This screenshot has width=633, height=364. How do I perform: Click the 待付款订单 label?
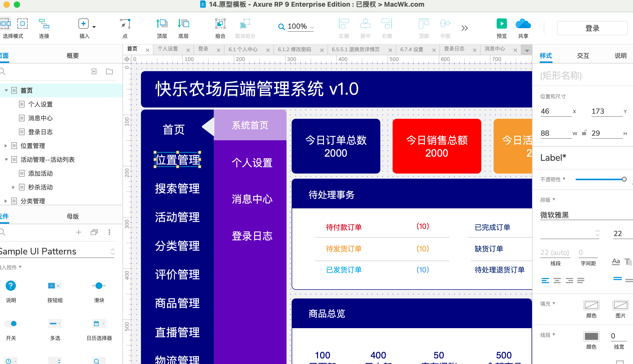(x=344, y=227)
